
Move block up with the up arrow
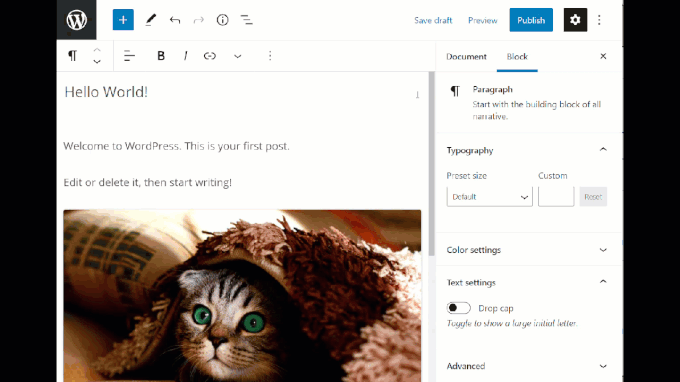tap(97, 50)
